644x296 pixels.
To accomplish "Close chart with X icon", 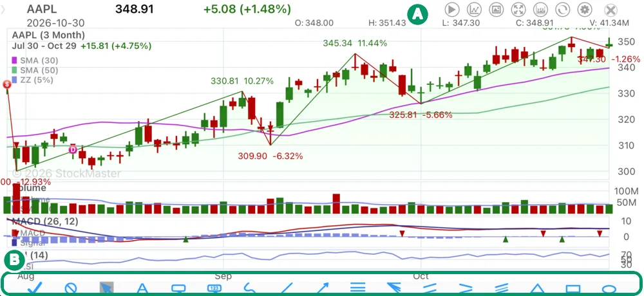I will [611, 10].
